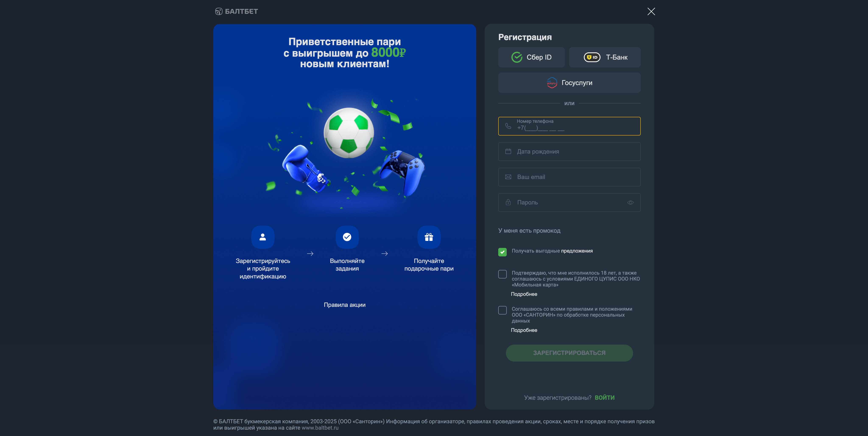Check the 18 years age confirmation box
The height and width of the screenshot is (436, 868).
pos(502,274)
